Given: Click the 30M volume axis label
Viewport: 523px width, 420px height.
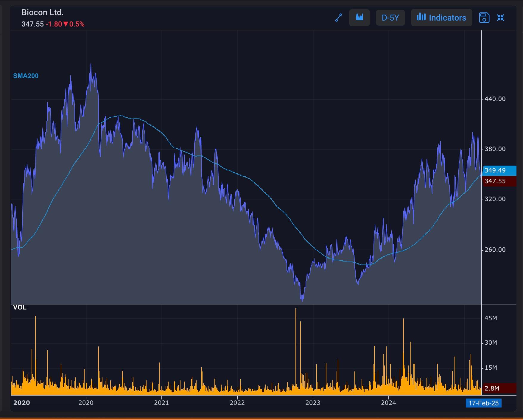Looking at the screenshot, I should click(x=491, y=343).
